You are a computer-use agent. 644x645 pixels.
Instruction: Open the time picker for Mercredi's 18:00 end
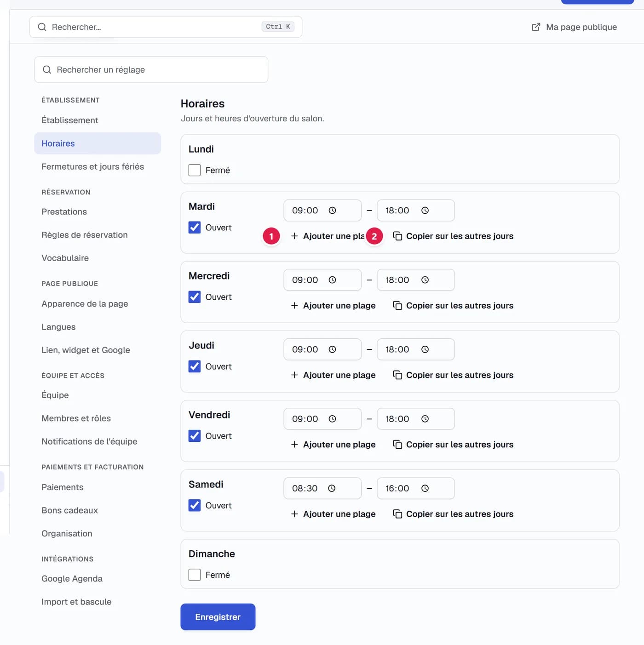[x=425, y=280]
